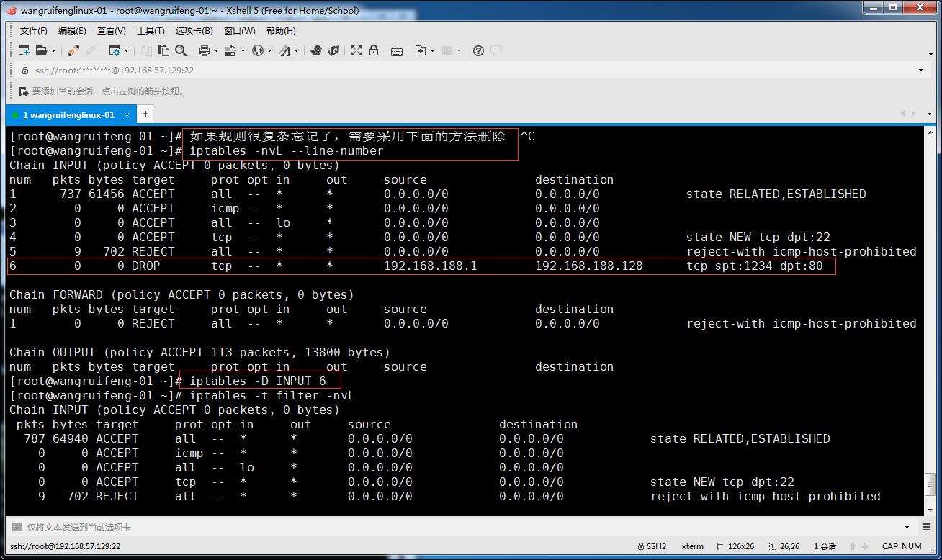The height and width of the screenshot is (560, 942).
Task: Close the wangruifenglinux-01 tab
Action: pyautogui.click(x=127, y=114)
